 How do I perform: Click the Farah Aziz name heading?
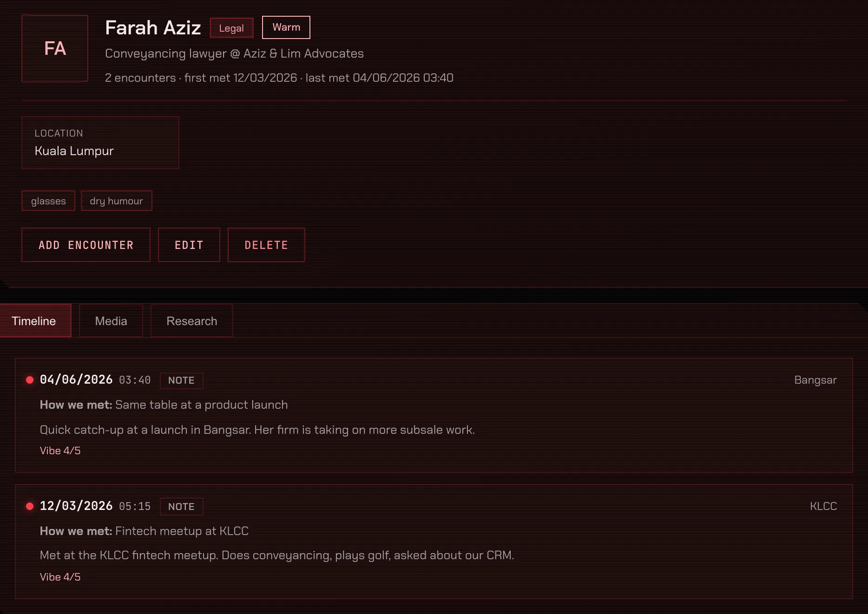(x=153, y=28)
